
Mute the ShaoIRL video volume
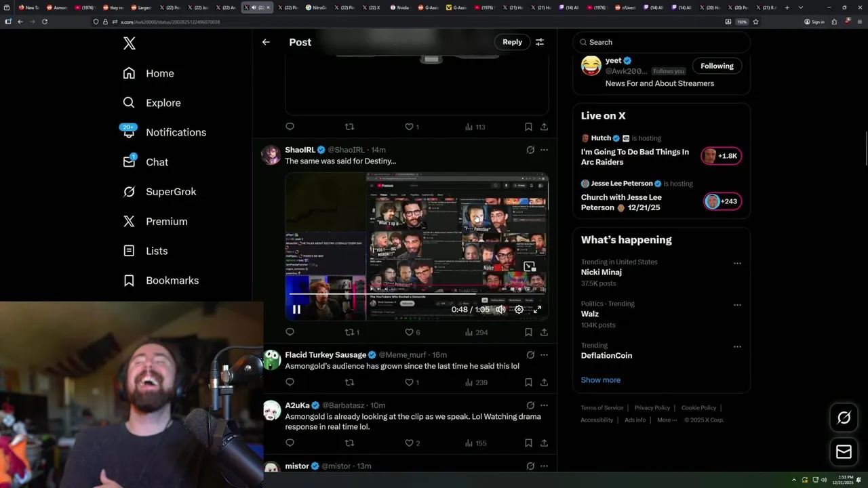tap(500, 309)
